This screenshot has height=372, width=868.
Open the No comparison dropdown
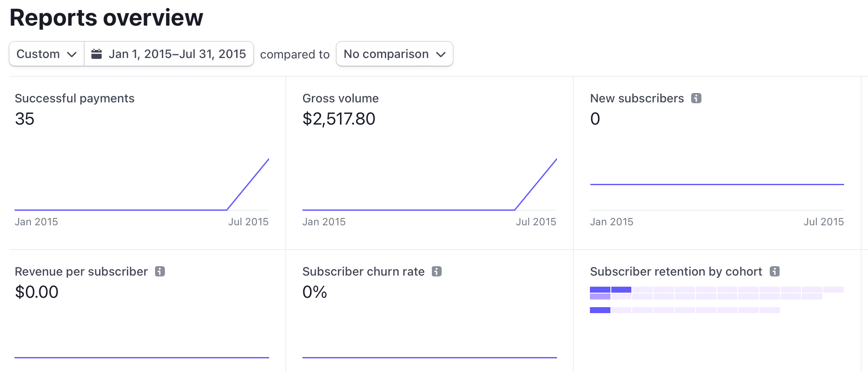pos(394,54)
